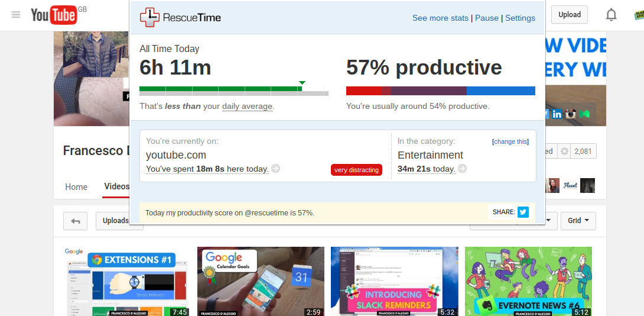Click See more stats link
The image size is (644, 316).
click(x=440, y=18)
